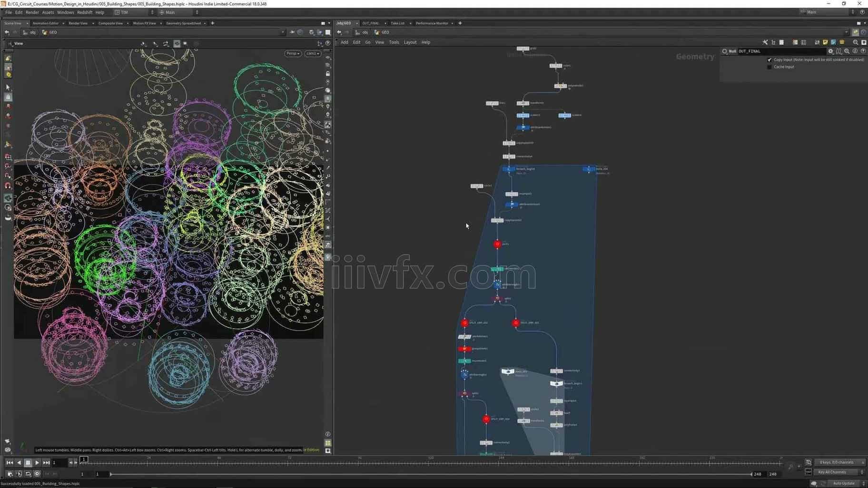Open the parameter gear menu
Image resolution: width=868 pixels, height=488 pixels.
831,51
